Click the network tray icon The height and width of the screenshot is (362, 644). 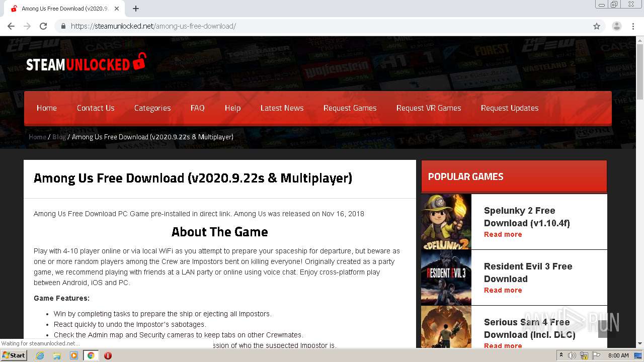pyautogui.click(x=584, y=355)
